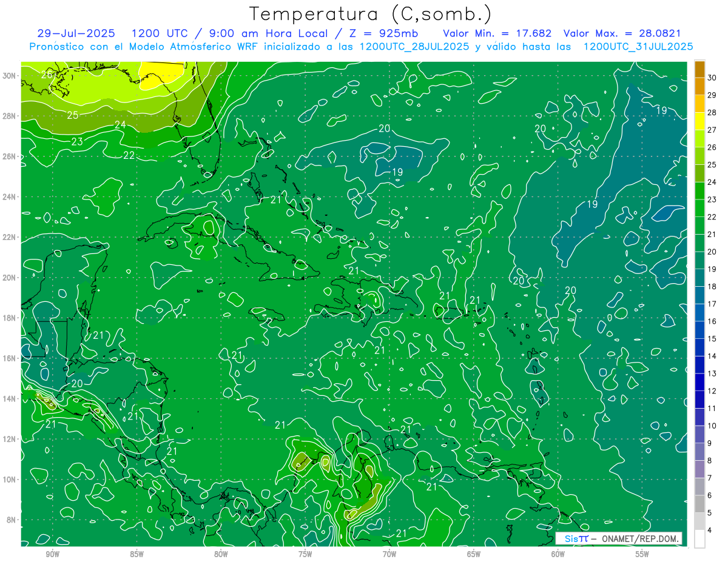Click the legend value 25 on the color scale
Image resolution: width=728 pixels, height=562 pixels.
(x=712, y=164)
